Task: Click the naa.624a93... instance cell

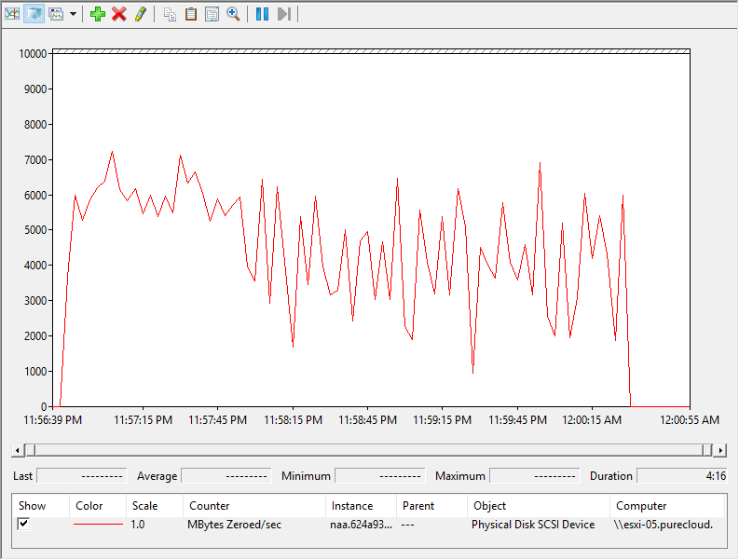Action: click(361, 525)
